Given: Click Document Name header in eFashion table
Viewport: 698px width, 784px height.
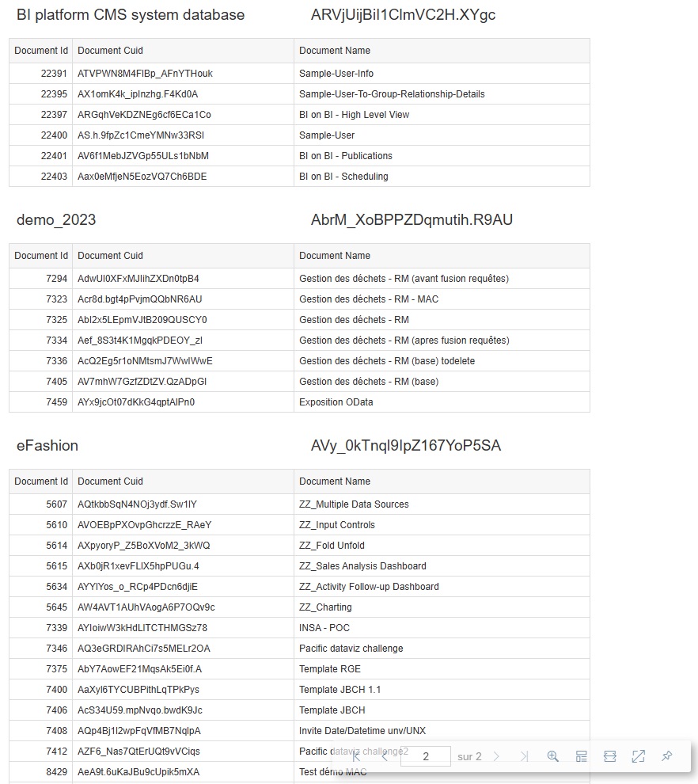Looking at the screenshot, I should pyautogui.click(x=335, y=481).
